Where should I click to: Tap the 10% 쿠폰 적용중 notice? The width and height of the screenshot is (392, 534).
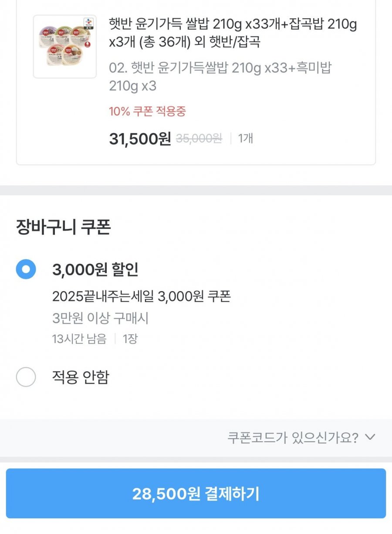pyautogui.click(x=147, y=112)
